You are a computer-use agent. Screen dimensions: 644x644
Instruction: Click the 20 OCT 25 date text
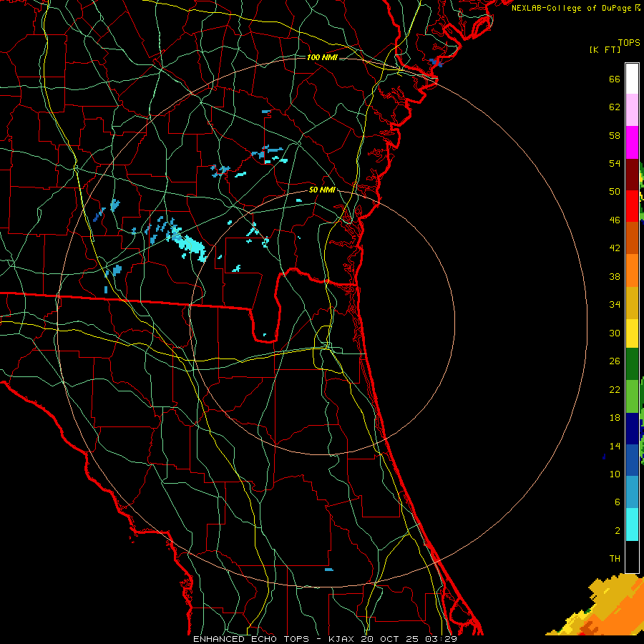pos(391,639)
